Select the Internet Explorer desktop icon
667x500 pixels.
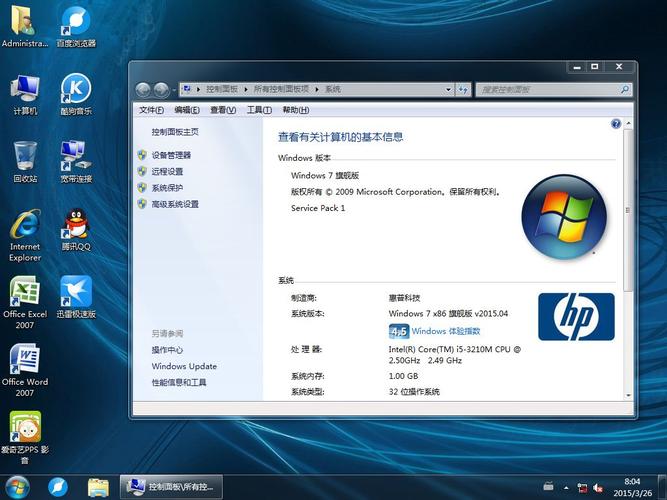[x=25, y=226]
